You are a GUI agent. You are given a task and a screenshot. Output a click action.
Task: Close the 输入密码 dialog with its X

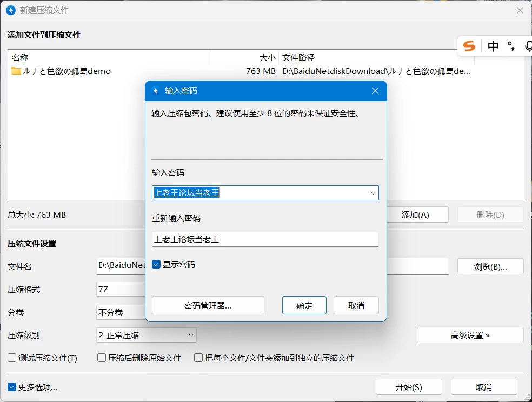[375, 91]
